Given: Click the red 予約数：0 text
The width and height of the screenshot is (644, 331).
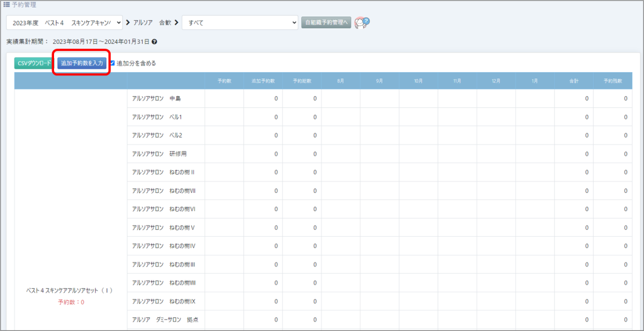Looking at the screenshot, I should (71, 302).
